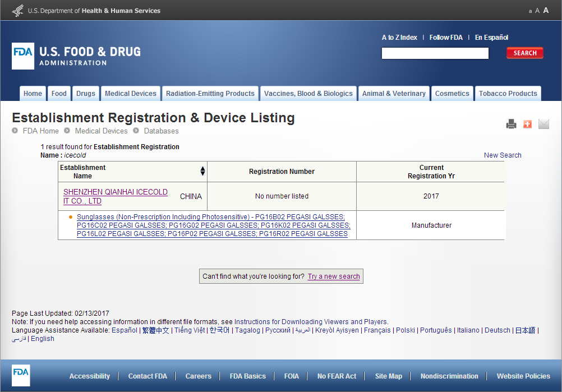Print this page using printer icon
Image resolution: width=562 pixels, height=392 pixels.
tap(511, 124)
